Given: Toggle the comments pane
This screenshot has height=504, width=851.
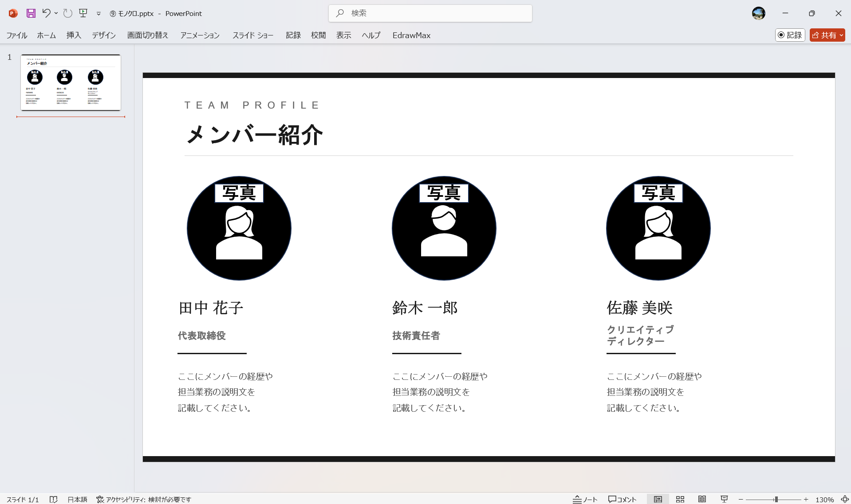Looking at the screenshot, I should click(x=622, y=499).
